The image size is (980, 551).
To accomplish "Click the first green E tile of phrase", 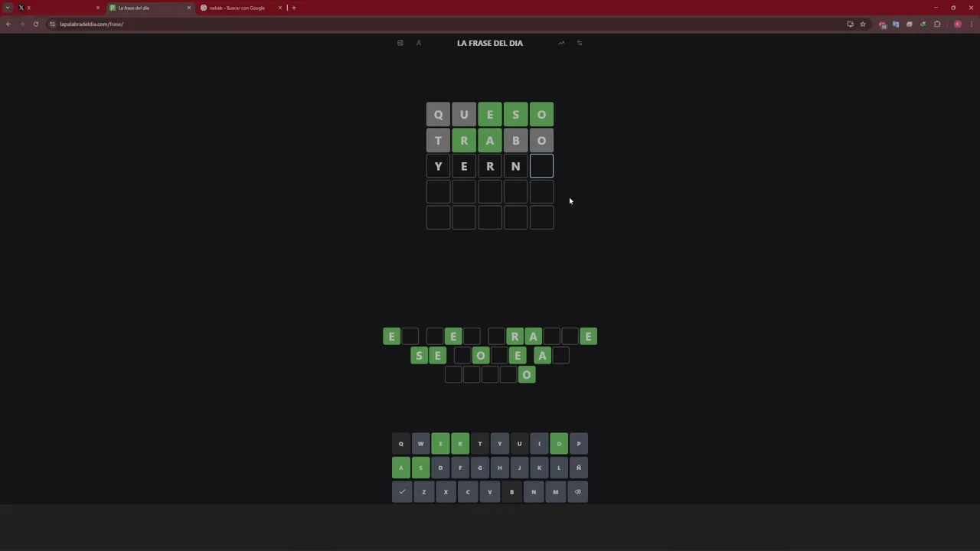I will [391, 337].
